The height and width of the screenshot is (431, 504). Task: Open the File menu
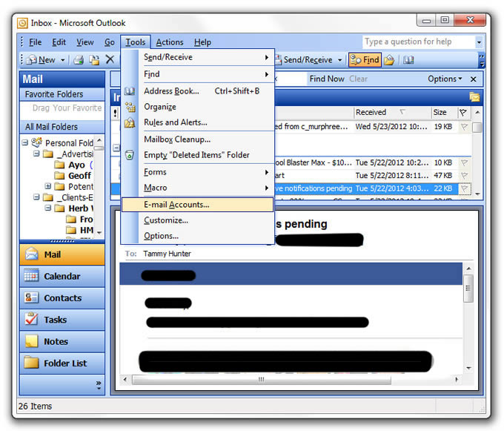pyautogui.click(x=35, y=42)
